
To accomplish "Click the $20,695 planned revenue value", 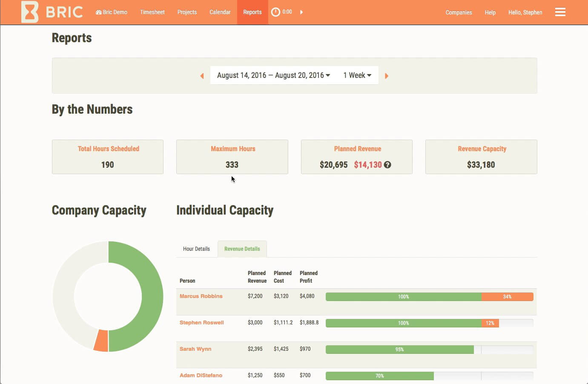I will [333, 165].
